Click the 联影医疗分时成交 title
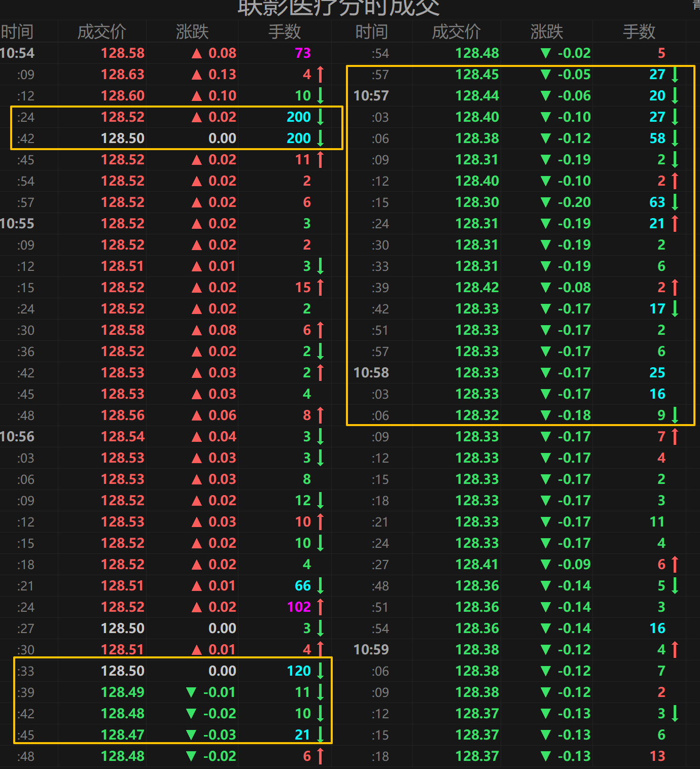700x769 pixels. tap(338, 7)
